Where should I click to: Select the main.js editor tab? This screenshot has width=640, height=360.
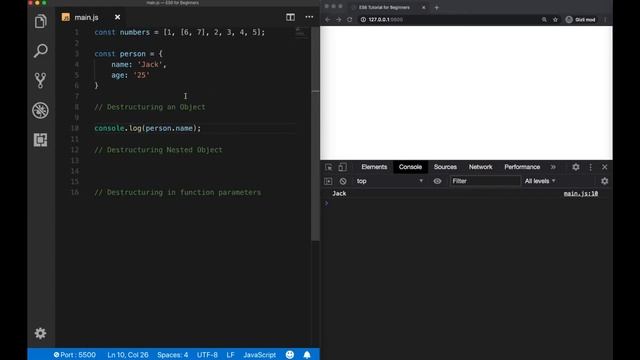(x=91, y=17)
